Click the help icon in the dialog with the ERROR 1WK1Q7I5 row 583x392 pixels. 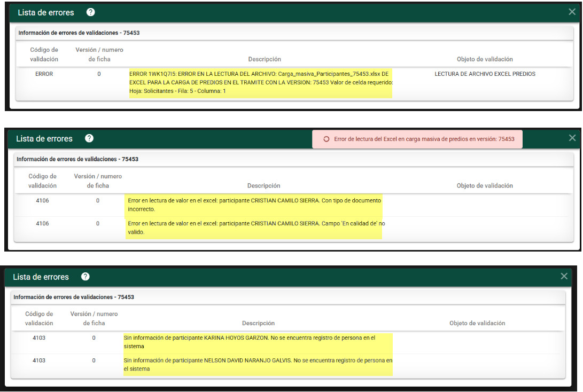(91, 12)
